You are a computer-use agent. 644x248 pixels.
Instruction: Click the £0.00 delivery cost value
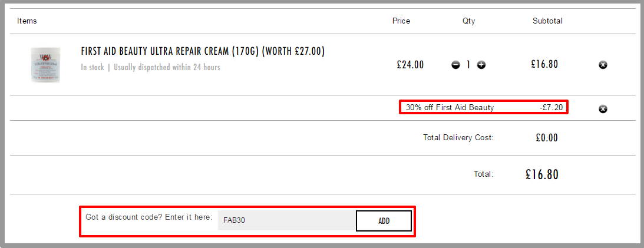[x=547, y=138]
